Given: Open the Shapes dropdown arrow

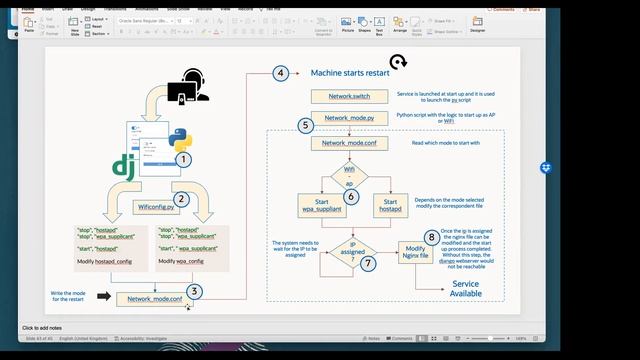Looking at the screenshot, I should click(370, 22).
